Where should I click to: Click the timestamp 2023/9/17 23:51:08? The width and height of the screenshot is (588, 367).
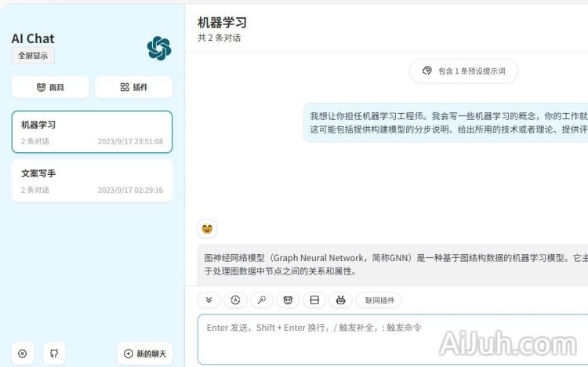130,141
